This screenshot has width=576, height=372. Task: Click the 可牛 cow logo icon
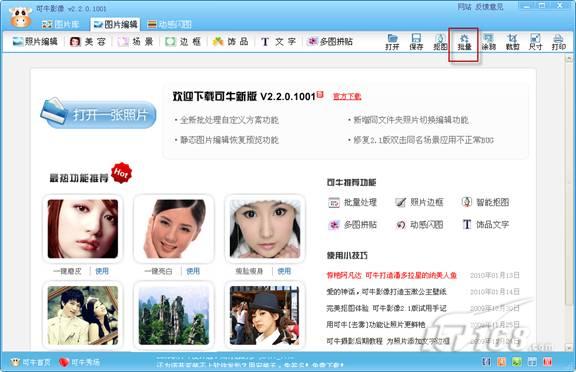(x=21, y=17)
